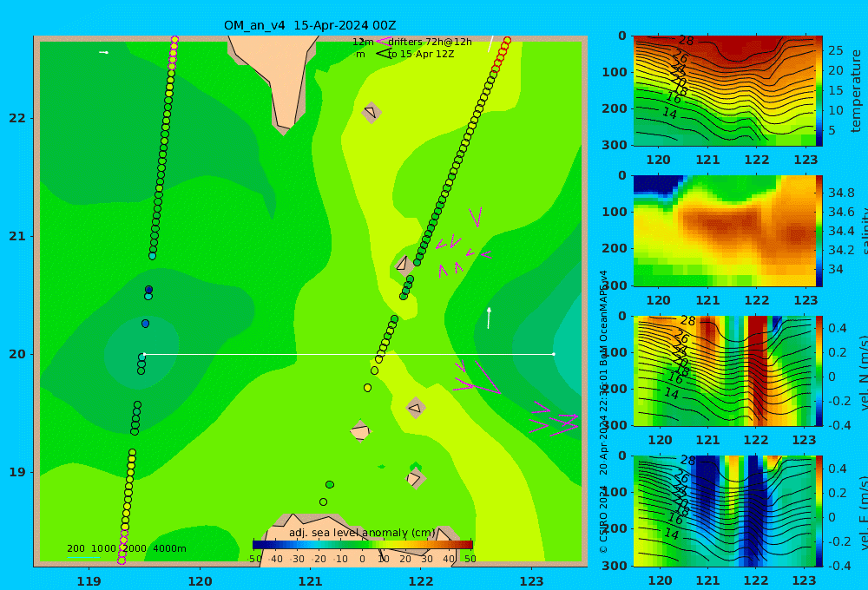
Task: Click the white current arrow east of 122.5
Action: click(489, 318)
